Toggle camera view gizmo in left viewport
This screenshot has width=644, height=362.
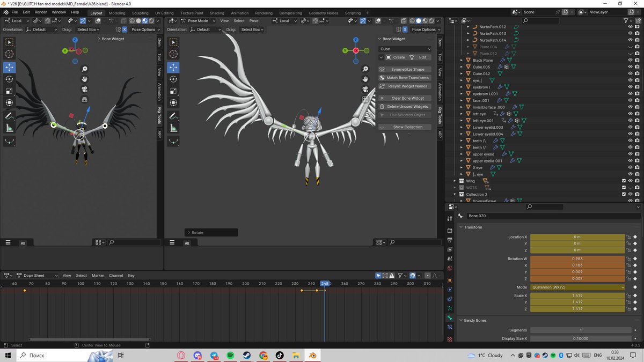pyautogui.click(x=85, y=89)
